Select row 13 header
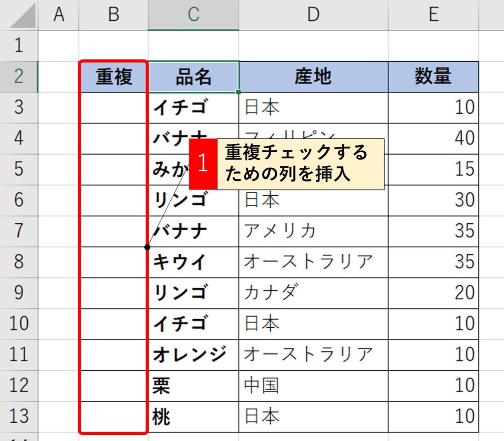 pyautogui.click(x=19, y=416)
